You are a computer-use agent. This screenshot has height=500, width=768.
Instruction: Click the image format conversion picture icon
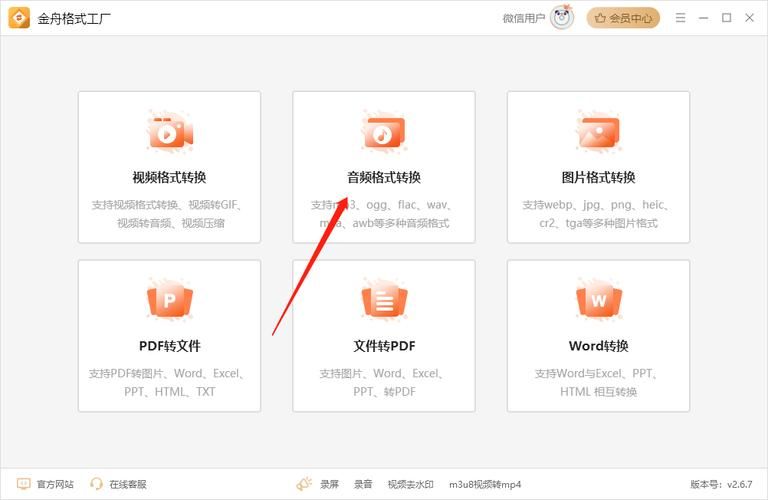(x=598, y=132)
